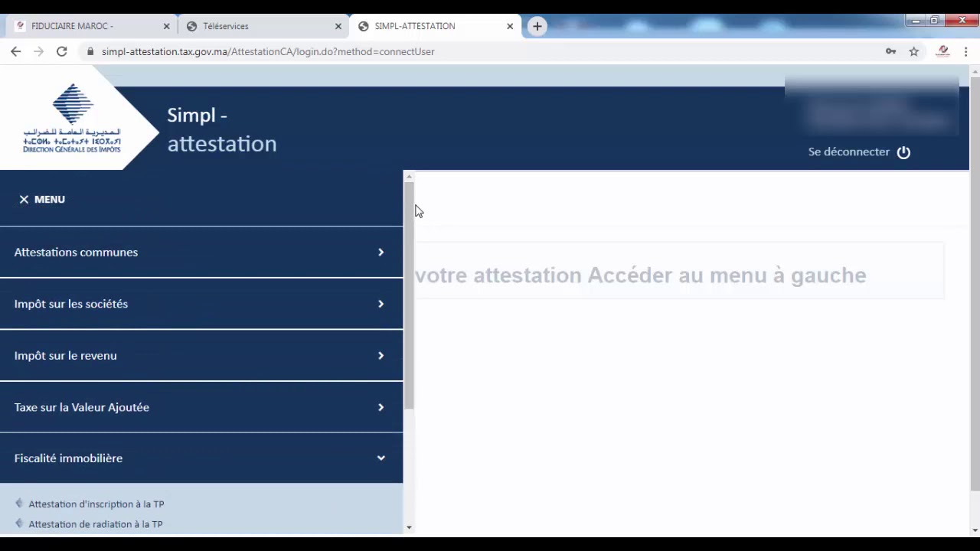980x551 pixels.
Task: Open the Chrome three-dot menu
Action: tap(965, 51)
